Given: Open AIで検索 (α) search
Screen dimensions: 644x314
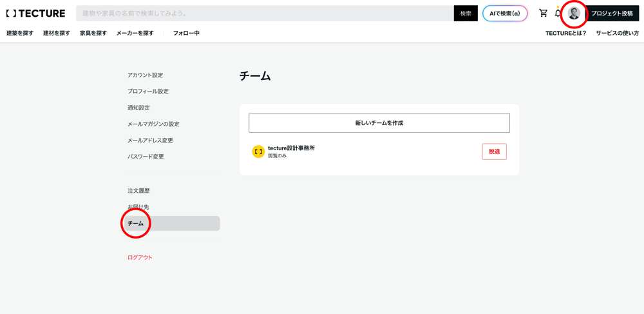Looking at the screenshot, I should (x=505, y=14).
